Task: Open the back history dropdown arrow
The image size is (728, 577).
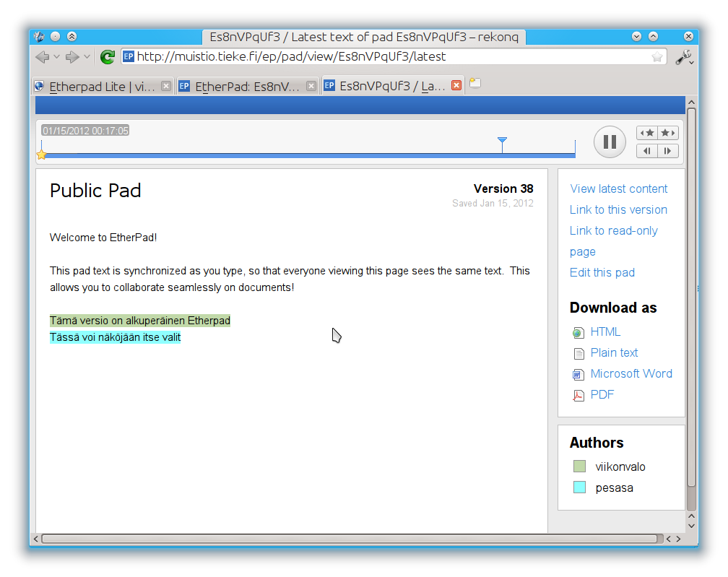Action: (56, 57)
